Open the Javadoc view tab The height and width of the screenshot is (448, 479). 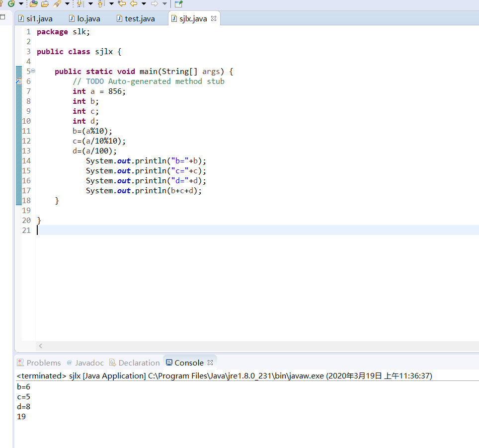tap(85, 363)
